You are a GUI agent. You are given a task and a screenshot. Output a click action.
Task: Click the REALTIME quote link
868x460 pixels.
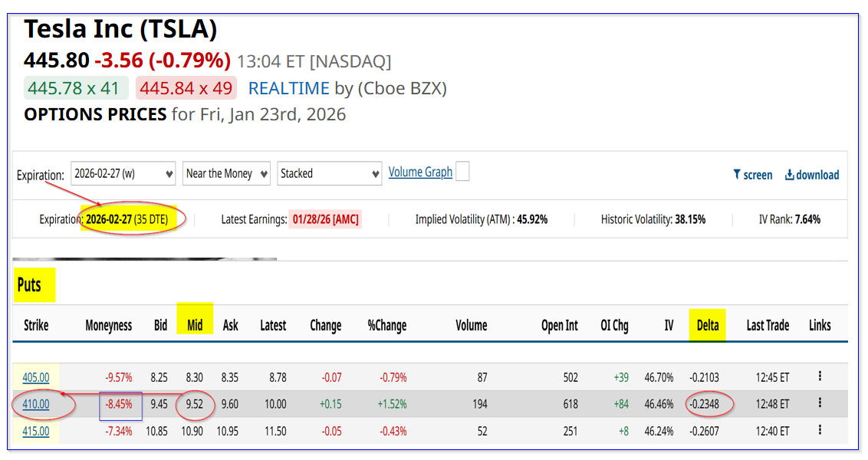[288, 88]
